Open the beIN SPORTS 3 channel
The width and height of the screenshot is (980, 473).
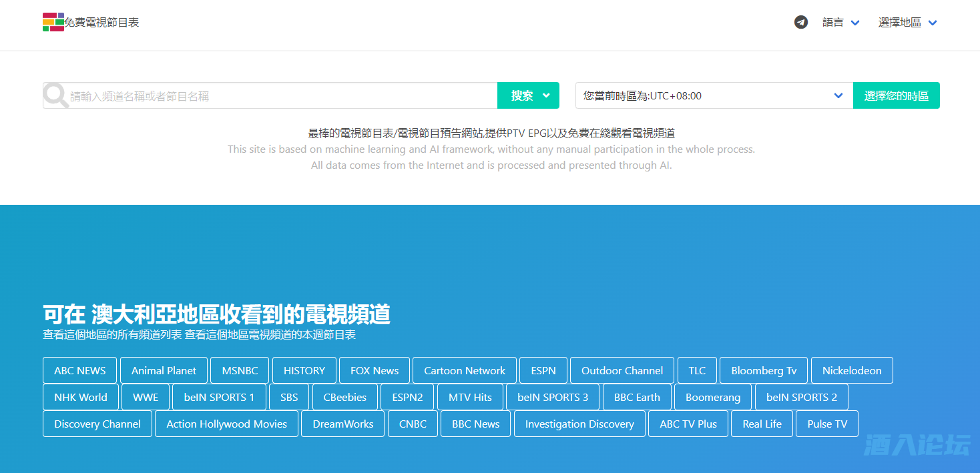point(553,397)
